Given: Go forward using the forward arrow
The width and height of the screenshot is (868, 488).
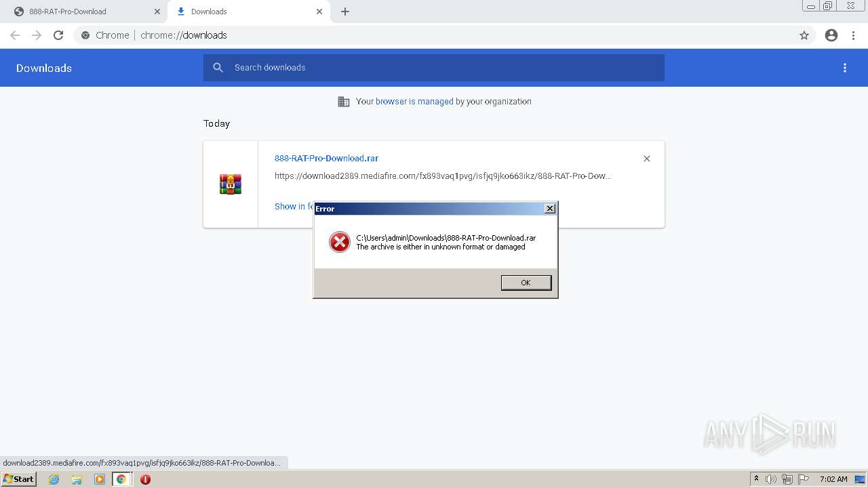Looking at the screenshot, I should tap(37, 35).
